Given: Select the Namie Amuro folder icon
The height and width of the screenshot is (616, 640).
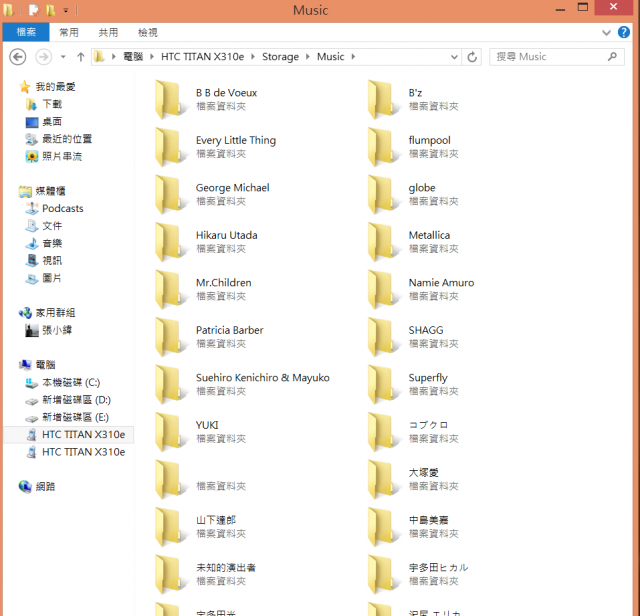Looking at the screenshot, I should 382,289.
